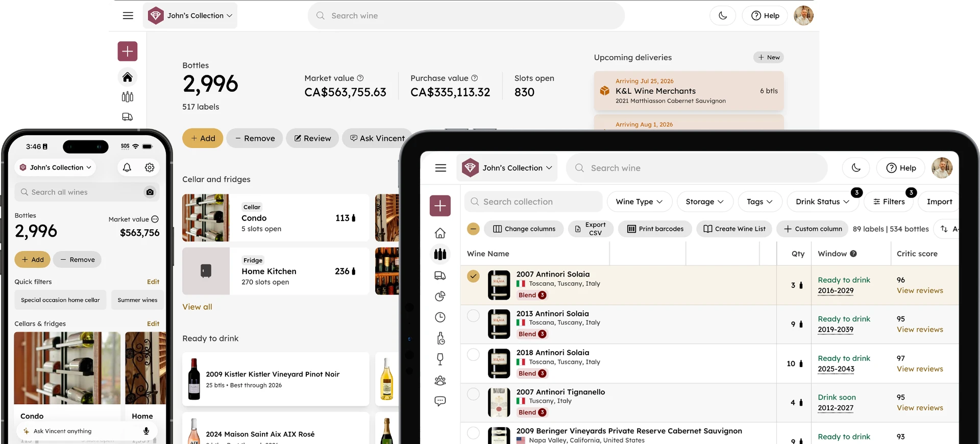Open Tags filter dropdown

click(760, 202)
